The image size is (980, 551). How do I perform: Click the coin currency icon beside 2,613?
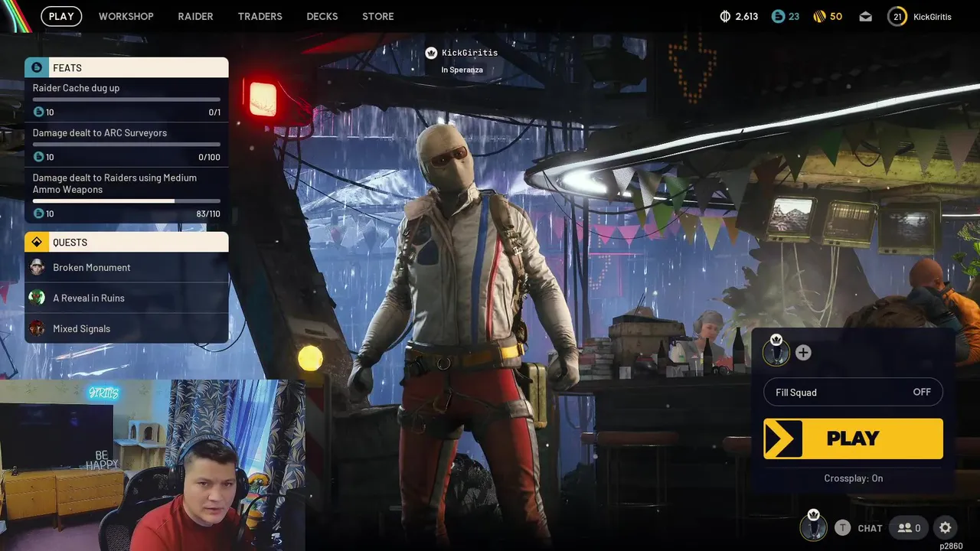click(x=726, y=16)
